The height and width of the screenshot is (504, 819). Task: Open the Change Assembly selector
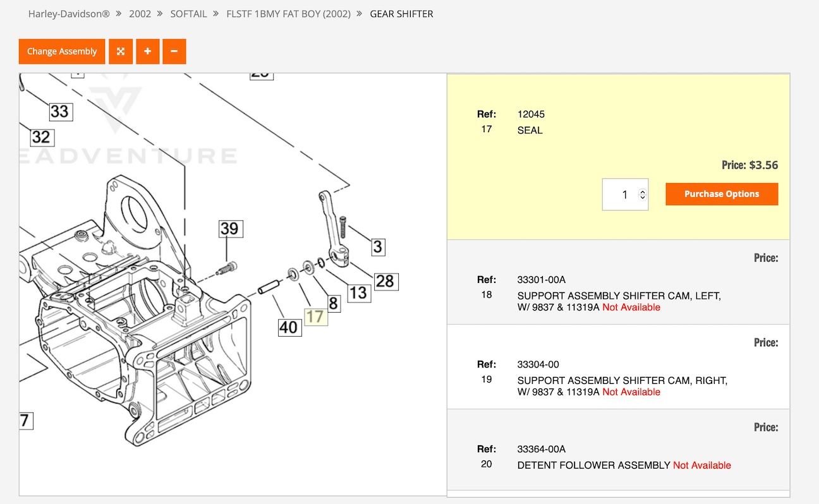click(x=62, y=51)
